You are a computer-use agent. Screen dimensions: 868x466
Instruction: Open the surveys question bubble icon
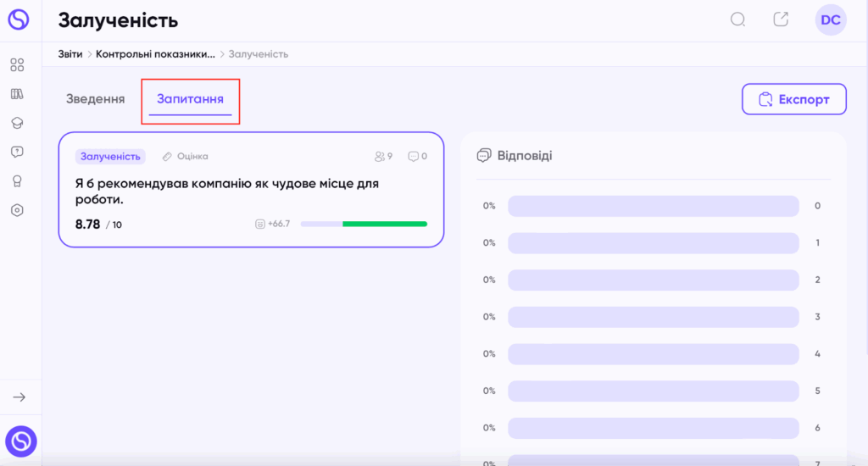point(17,152)
